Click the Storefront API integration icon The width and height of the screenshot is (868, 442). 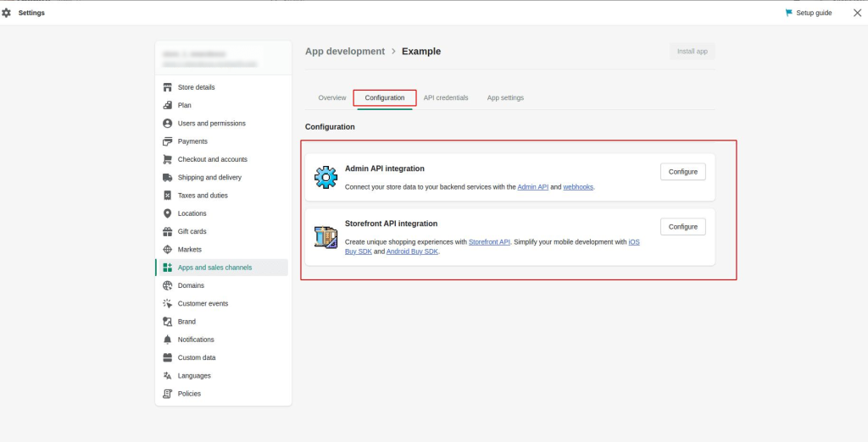325,237
